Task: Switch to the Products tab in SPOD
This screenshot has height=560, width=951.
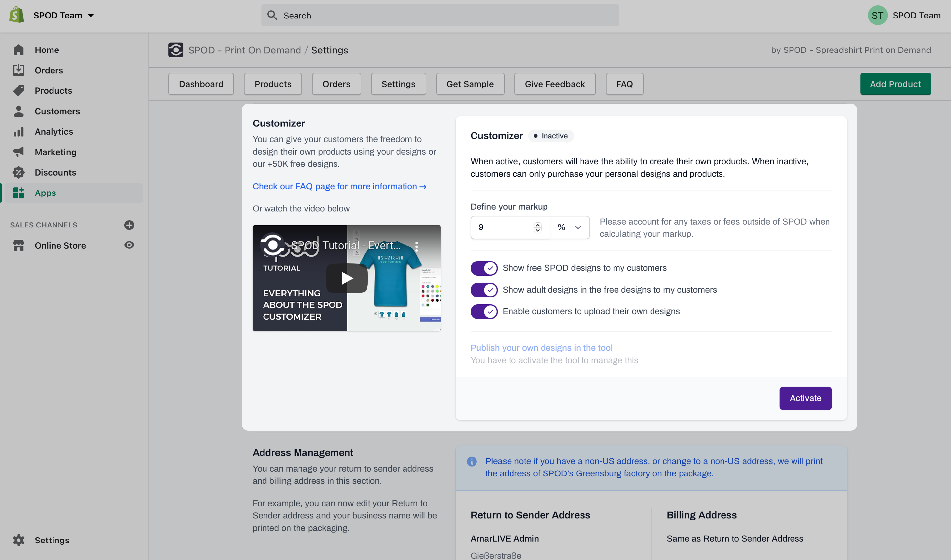Action: (273, 84)
